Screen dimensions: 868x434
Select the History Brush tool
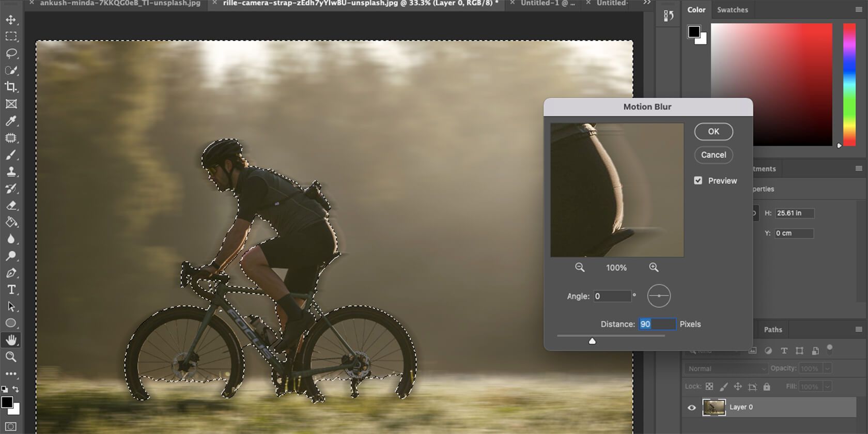[x=11, y=189]
